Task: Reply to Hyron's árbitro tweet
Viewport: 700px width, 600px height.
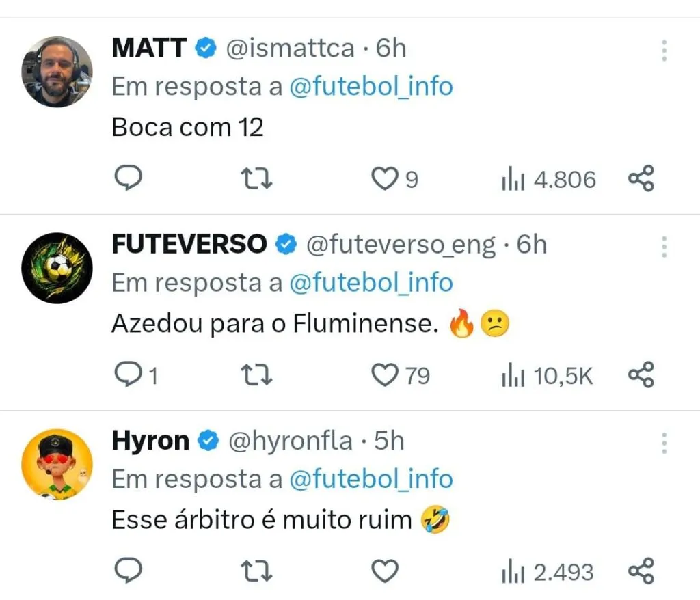Action: coord(127,571)
